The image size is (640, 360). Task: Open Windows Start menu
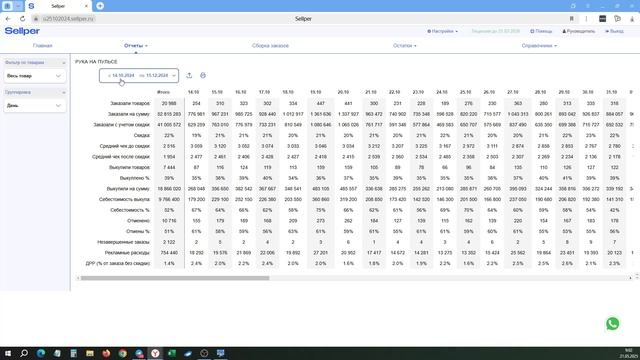click(x=7, y=353)
